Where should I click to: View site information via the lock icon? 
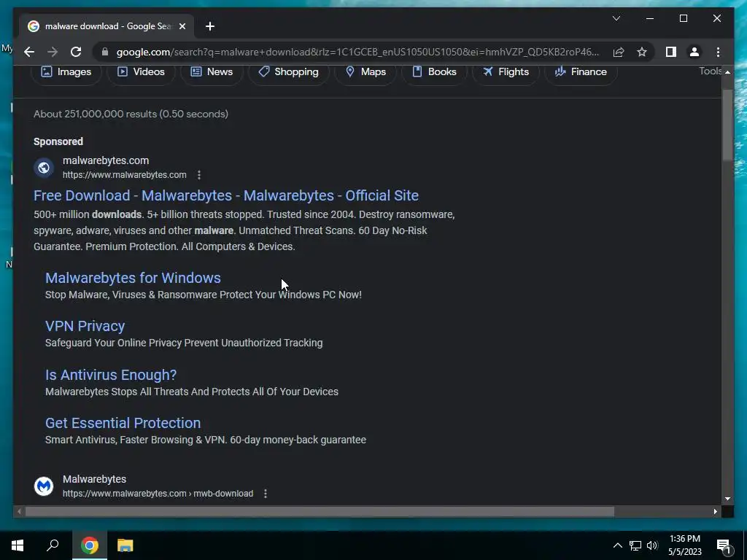105,52
